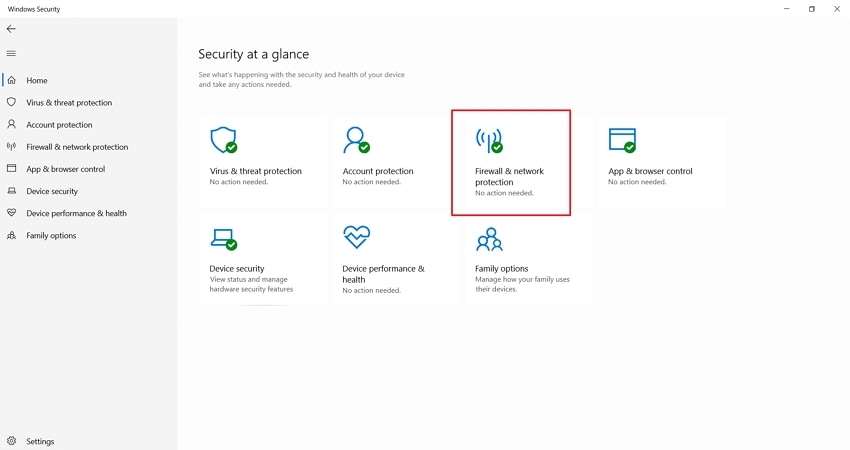Open Device performance & health tile title

coord(383,274)
